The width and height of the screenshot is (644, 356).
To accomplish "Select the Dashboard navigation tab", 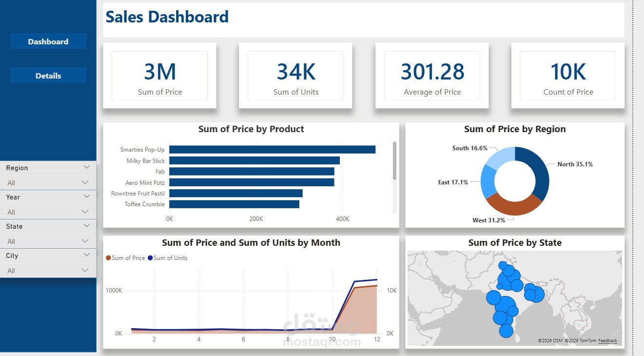I will coord(48,41).
